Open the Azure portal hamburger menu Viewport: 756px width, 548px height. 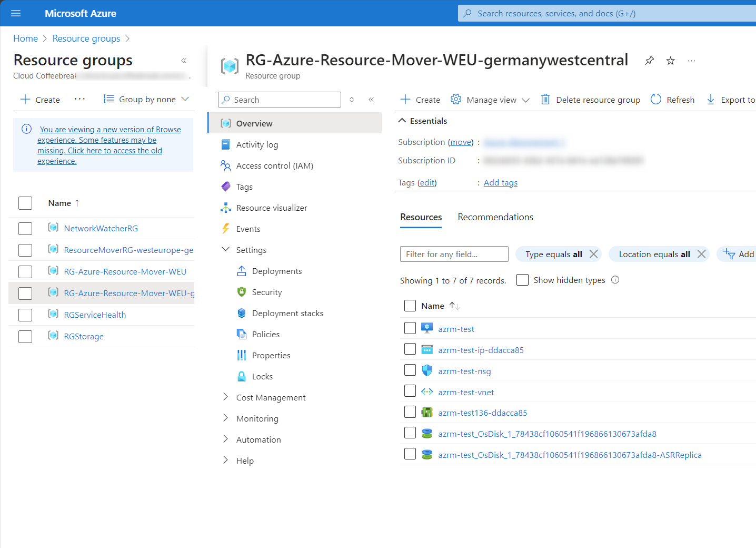tap(15, 13)
